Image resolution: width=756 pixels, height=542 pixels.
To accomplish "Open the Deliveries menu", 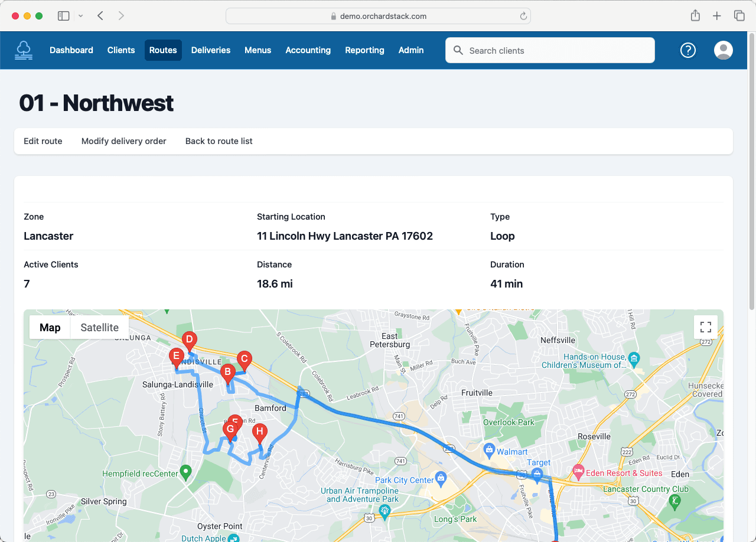I will [211, 50].
